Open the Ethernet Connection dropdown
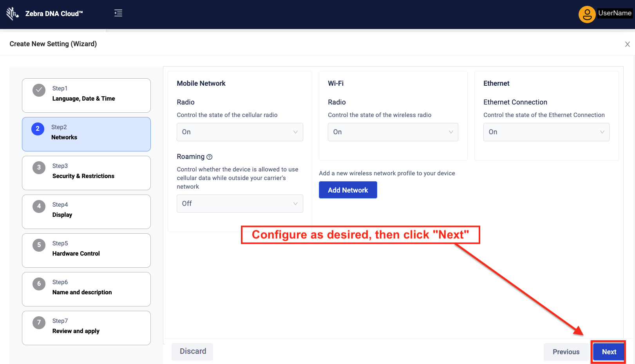 click(x=546, y=132)
